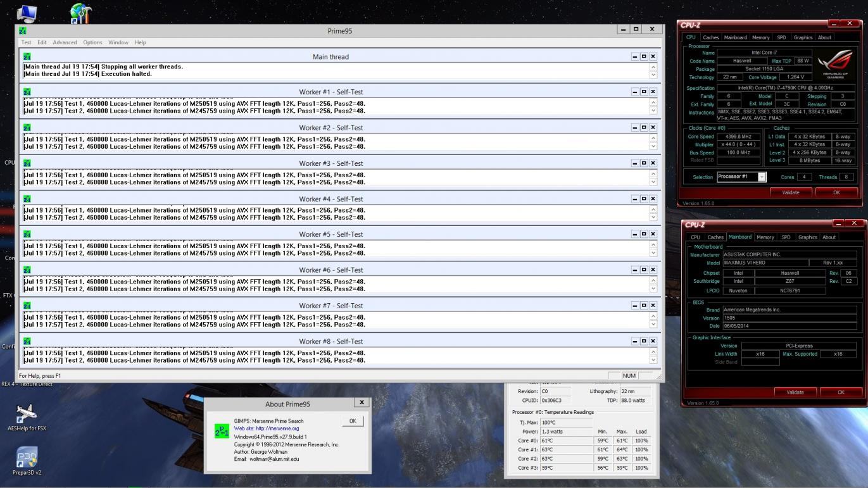Click Worker #3 'Test 2' M245759 log line
The width and height of the screenshot is (868, 488).
click(194, 182)
